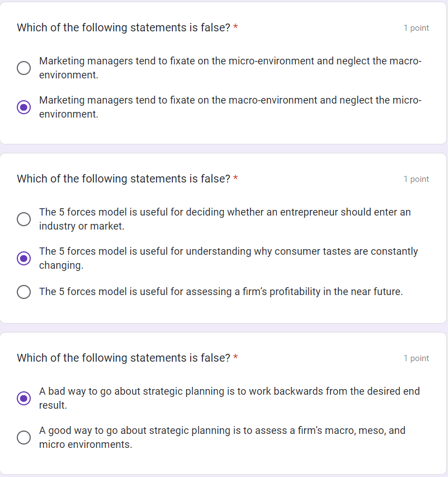Screen dimensions: 448x477
Task: Click the '1 point' label on marketing managers question
Action: (416, 28)
